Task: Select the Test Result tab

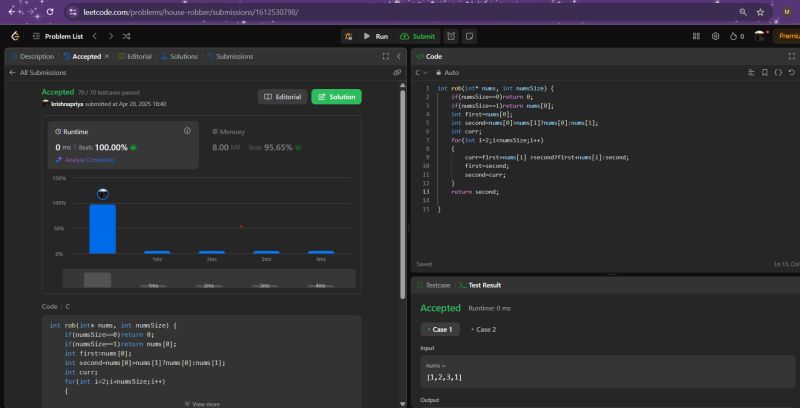Action: (x=480, y=286)
